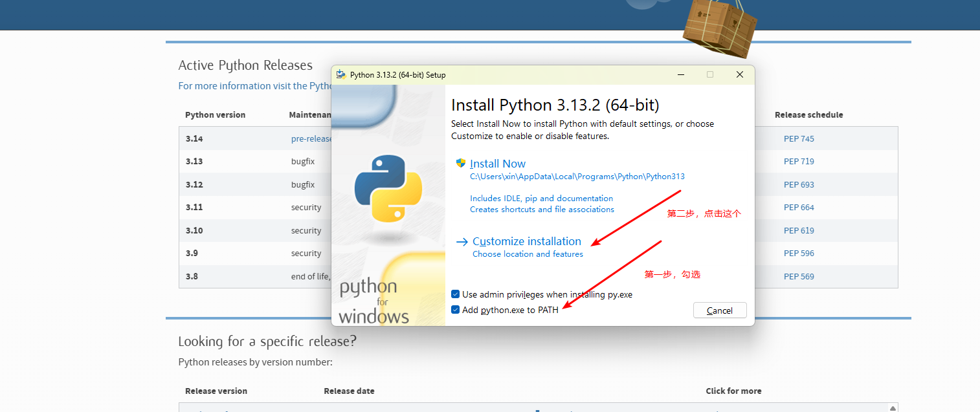
Task: Open PEP 664 release schedule link
Action: pos(799,207)
